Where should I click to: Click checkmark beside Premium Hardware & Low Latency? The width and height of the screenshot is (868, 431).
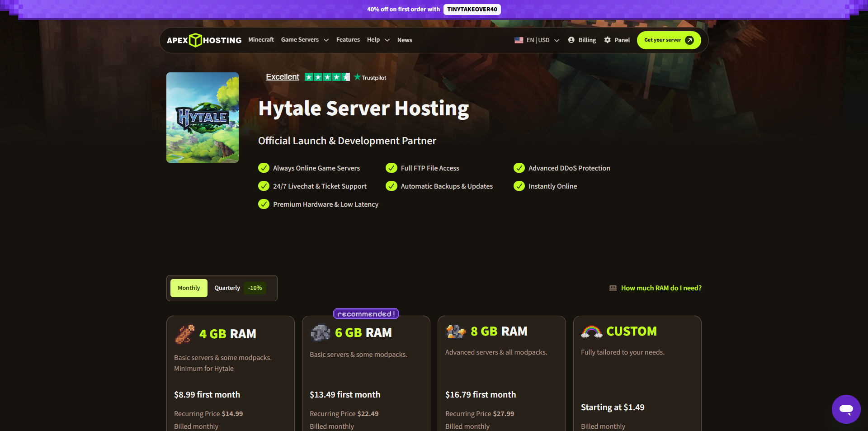tap(264, 204)
